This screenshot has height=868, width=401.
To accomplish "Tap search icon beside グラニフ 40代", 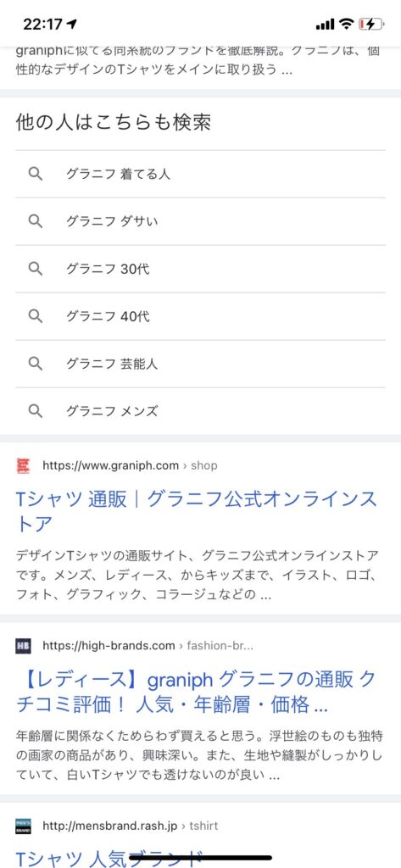I will [36, 316].
